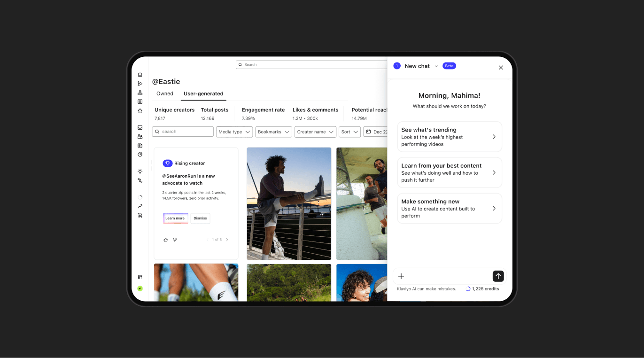Open the green hillside landscape photo

click(289, 282)
